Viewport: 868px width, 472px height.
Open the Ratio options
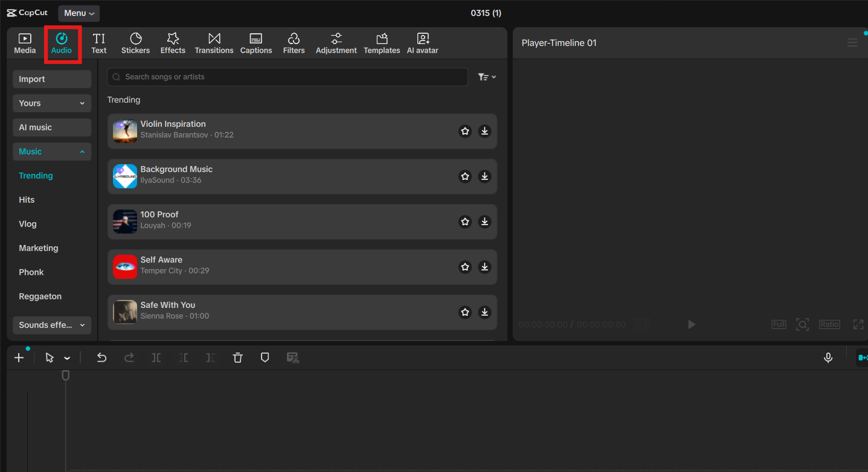tap(829, 325)
